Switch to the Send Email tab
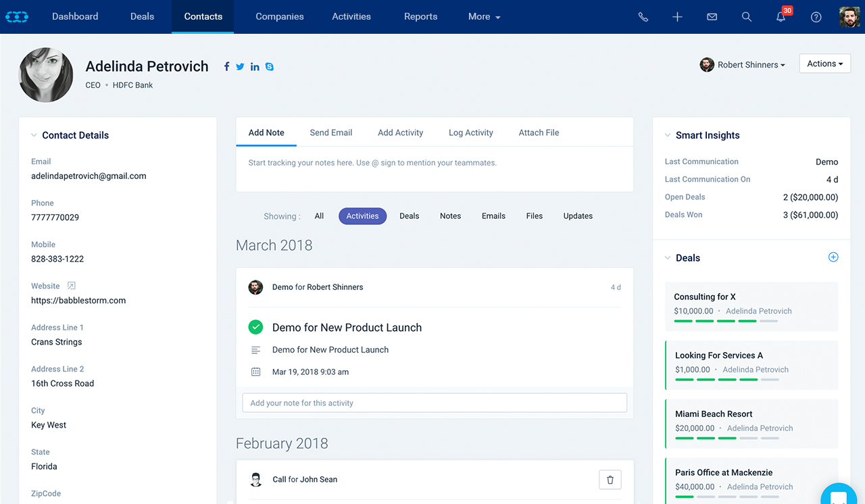This screenshot has height=504, width=865. tap(331, 132)
